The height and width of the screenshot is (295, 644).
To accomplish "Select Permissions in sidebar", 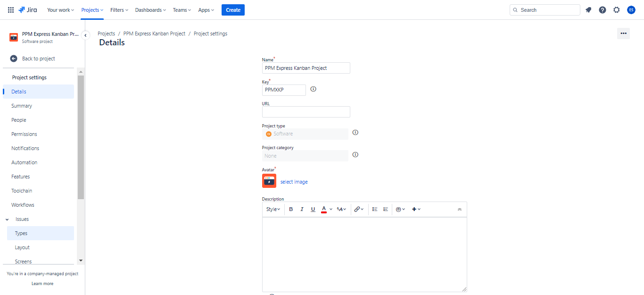I will (x=39, y=134).
